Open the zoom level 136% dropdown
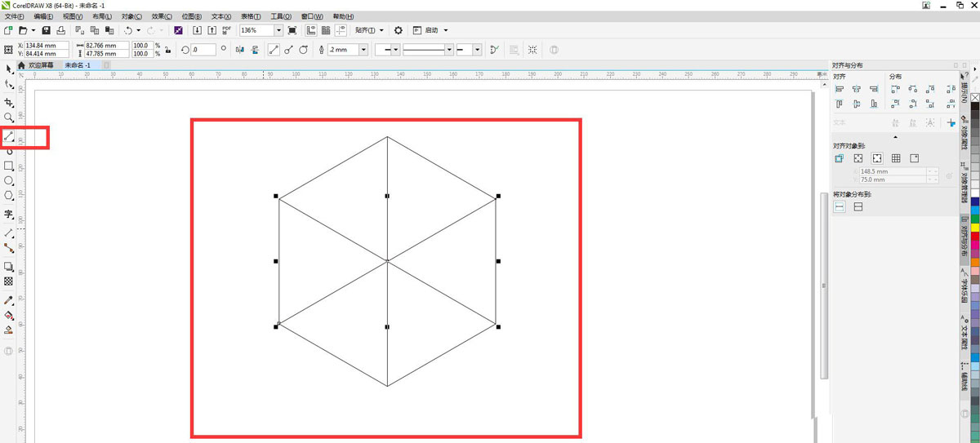This screenshot has width=980, height=443. pos(278,30)
